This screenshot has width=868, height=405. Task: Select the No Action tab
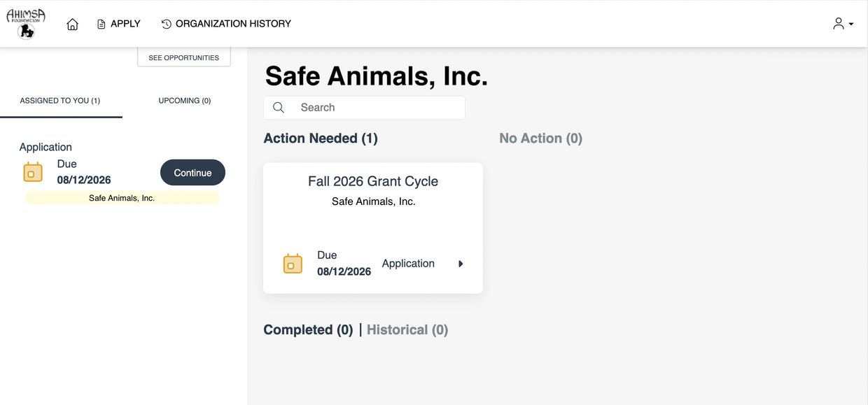point(540,138)
